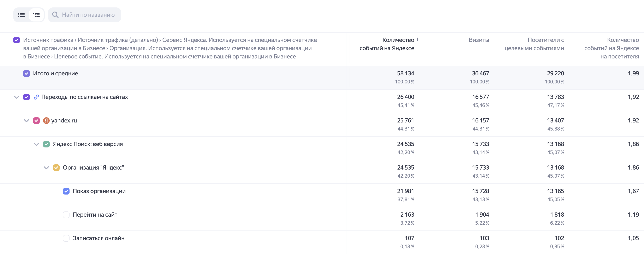Click the yandex.ru favicon icon
The height and width of the screenshot is (254, 644).
(46, 121)
